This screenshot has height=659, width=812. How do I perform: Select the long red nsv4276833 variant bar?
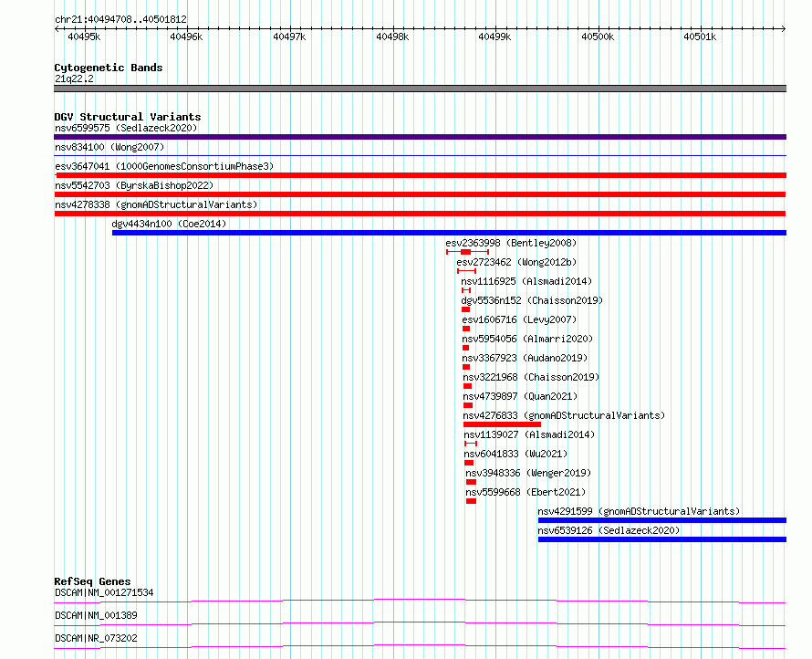coord(503,424)
